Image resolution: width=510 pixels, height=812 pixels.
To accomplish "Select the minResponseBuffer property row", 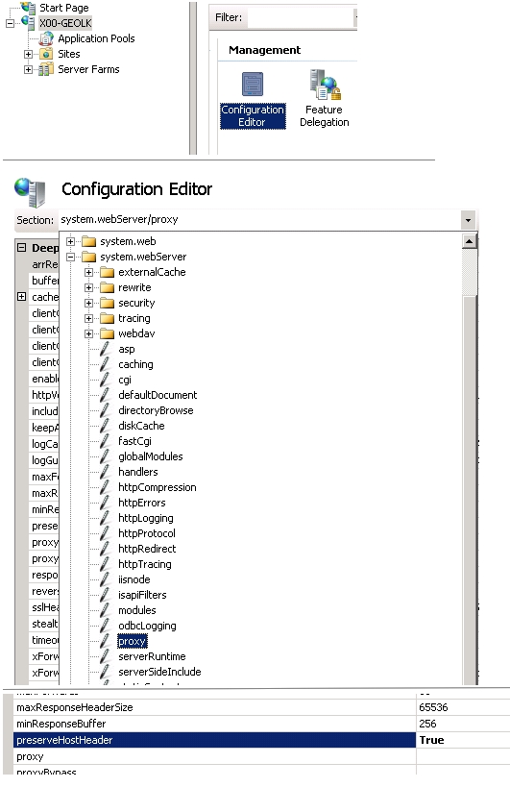I will [261, 724].
